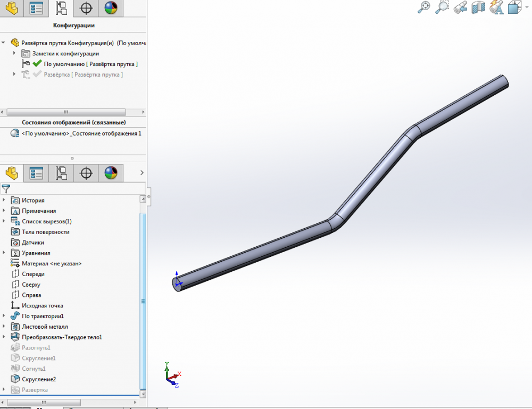
Task: Open the Dynamic Annotation Views icon
Action: [x=496, y=7]
